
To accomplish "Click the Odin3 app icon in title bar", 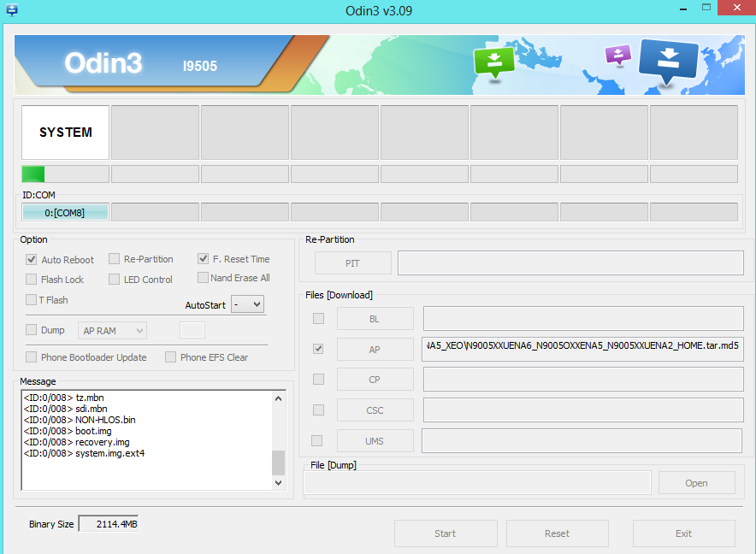I will pos(12,10).
